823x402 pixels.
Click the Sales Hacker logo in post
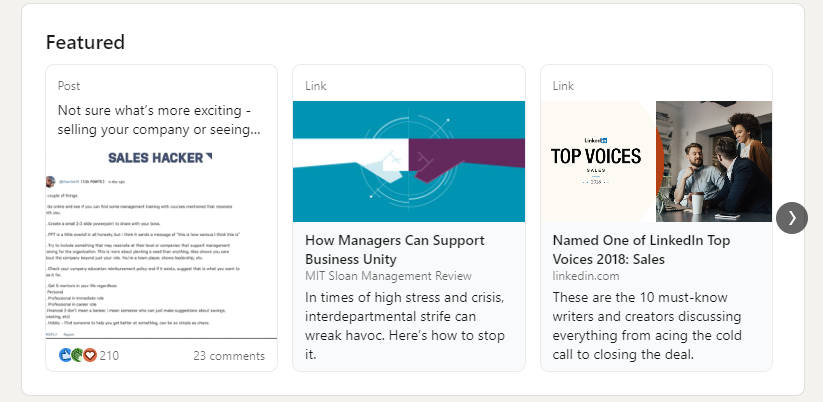(160, 157)
